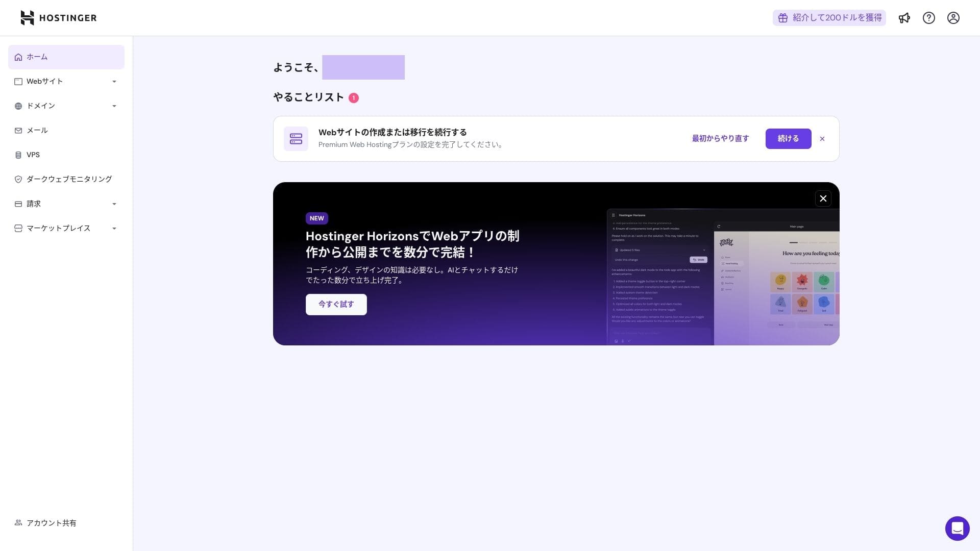
Task: Click the gift icon in referral banner
Action: point(783,18)
